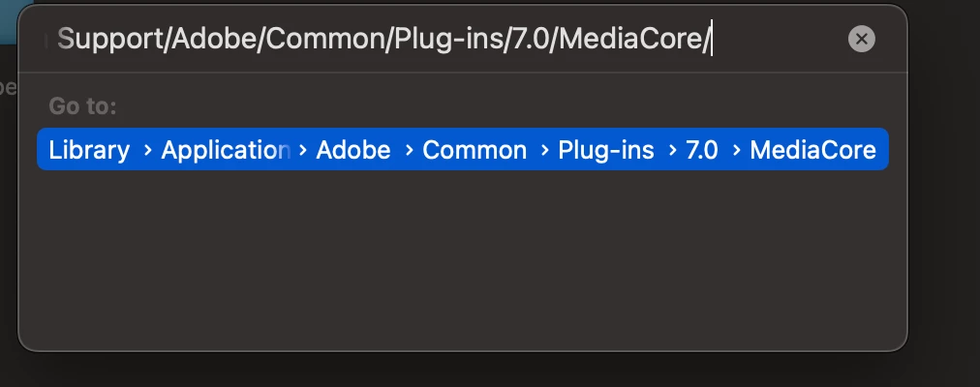Select the Adobe segment in the suggestion
This screenshot has height=387, width=980.
click(x=353, y=150)
